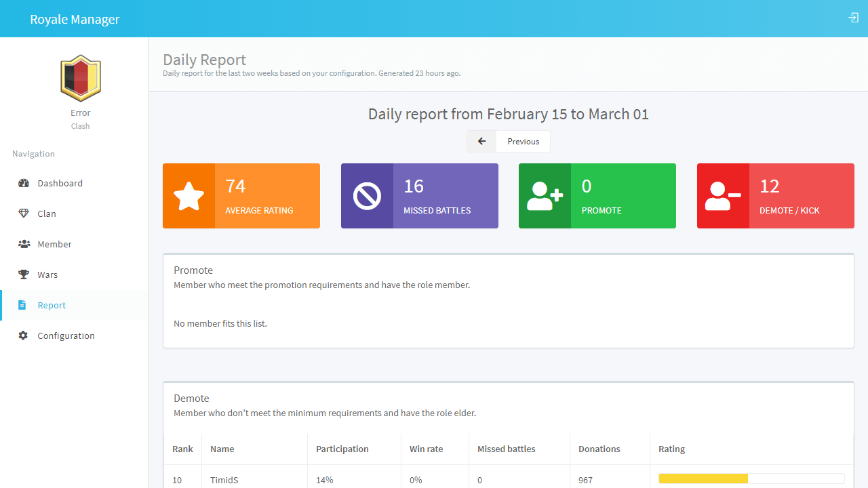Click the left arrow beside Previous
868x488 pixels.
coord(482,141)
